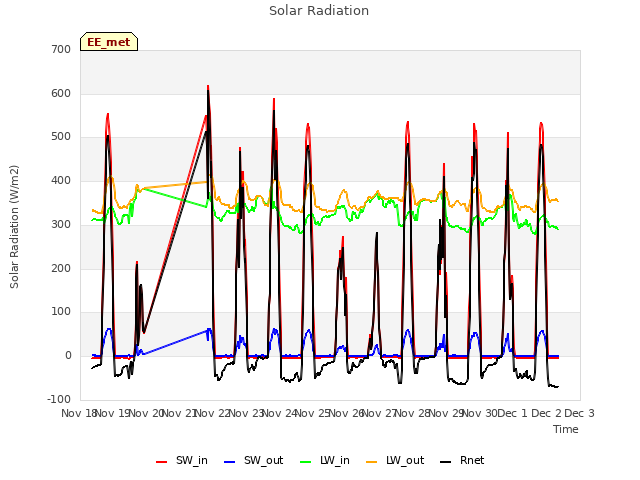
Task: Toggle the SW_out legend entry
Action: [x=253, y=460]
